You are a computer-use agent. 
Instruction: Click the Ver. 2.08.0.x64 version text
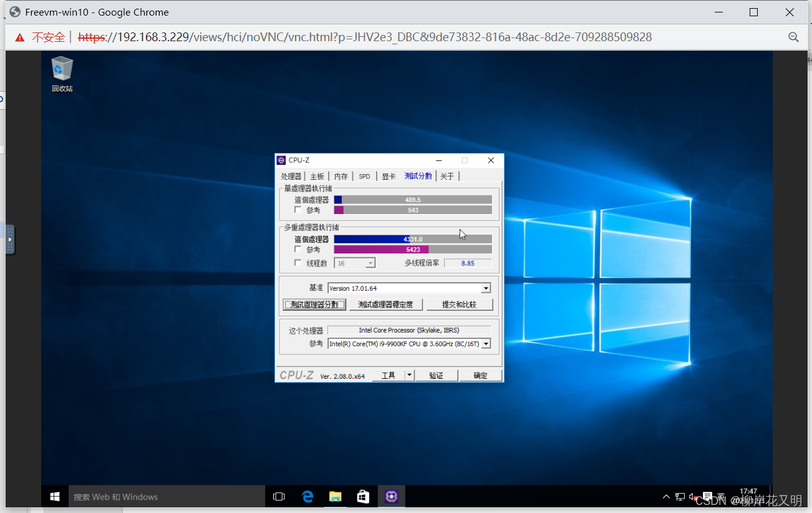342,376
